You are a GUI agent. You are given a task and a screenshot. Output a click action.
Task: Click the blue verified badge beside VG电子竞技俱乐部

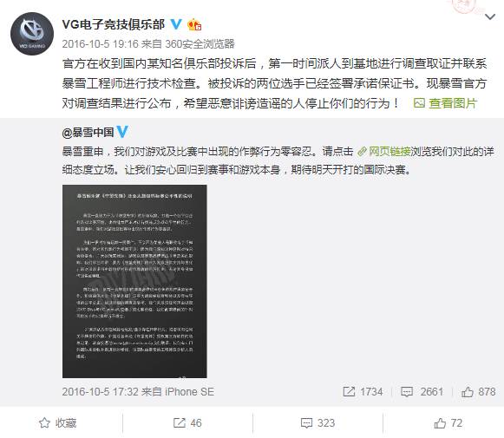176,24
